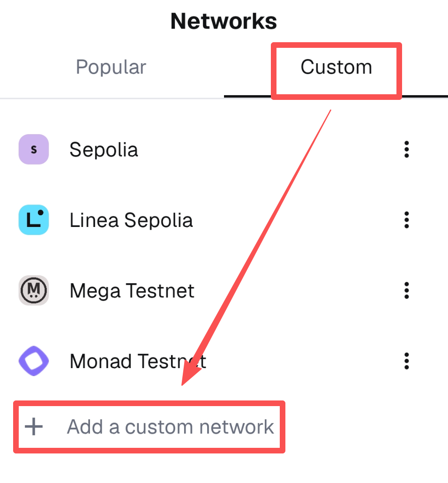448x483 pixels.
Task: Click the gray divider under Popular tab
Action: point(112,98)
